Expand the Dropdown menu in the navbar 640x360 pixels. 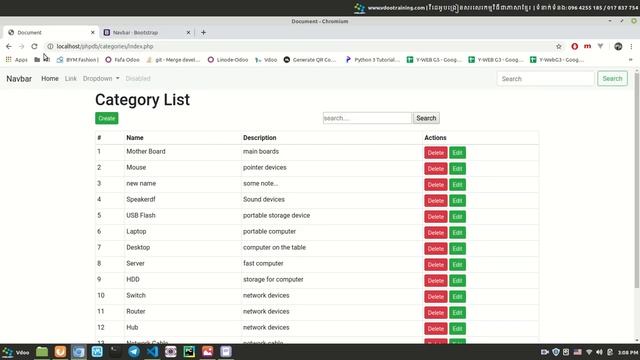(101, 78)
